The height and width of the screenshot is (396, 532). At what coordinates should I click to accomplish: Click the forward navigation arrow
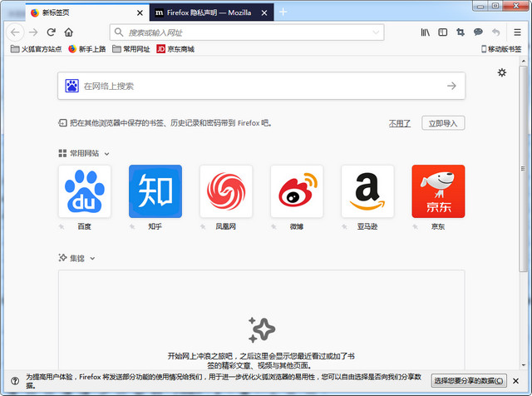33,32
